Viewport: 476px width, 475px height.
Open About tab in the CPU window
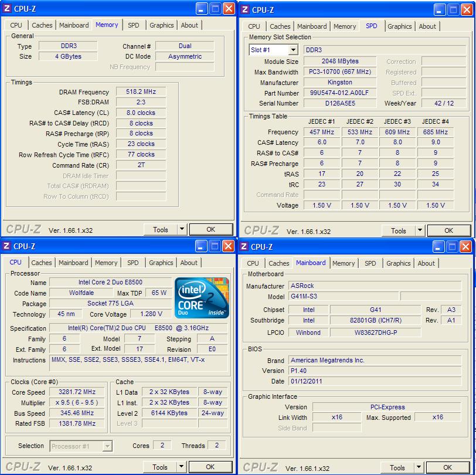189,263
